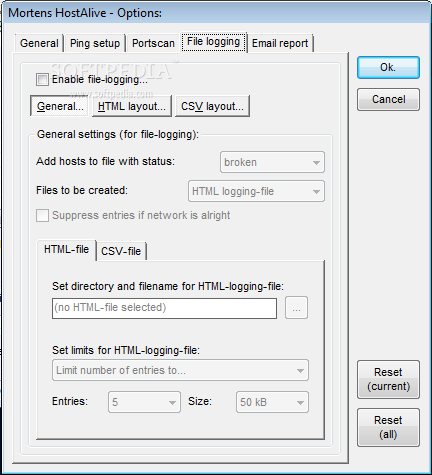The height and width of the screenshot is (475, 432).
Task: Click the 'Entries:' label
Action: [x=70, y=401]
